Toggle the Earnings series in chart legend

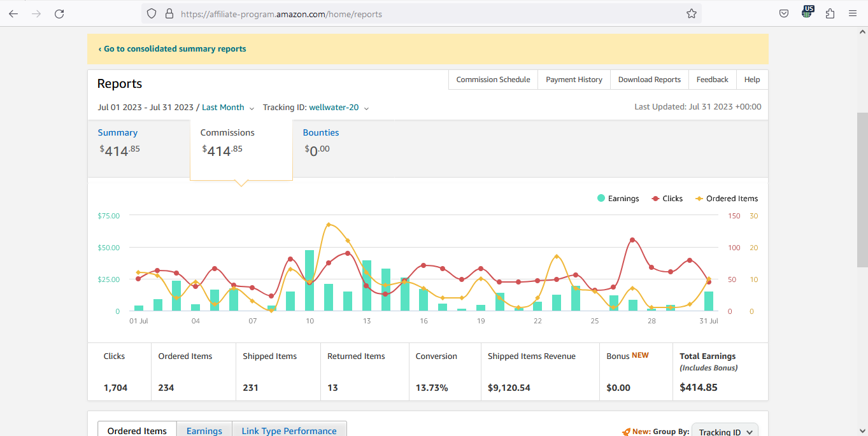(618, 199)
